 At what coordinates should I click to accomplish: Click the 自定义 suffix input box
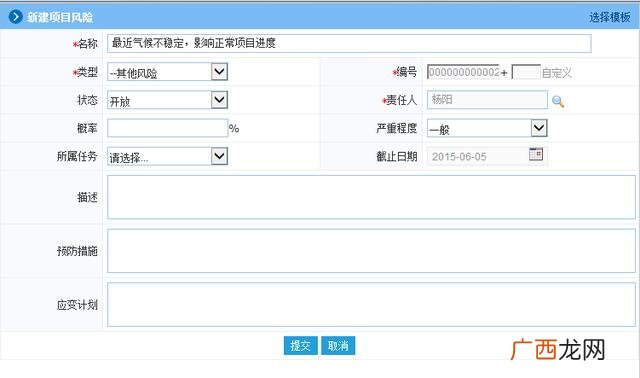click(526, 72)
